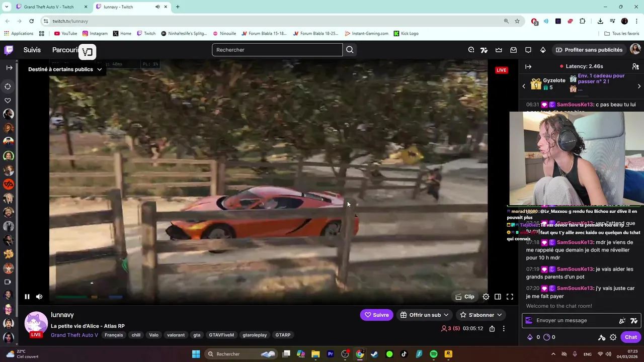Show previous gift leaderboard item arrow

pos(524,86)
